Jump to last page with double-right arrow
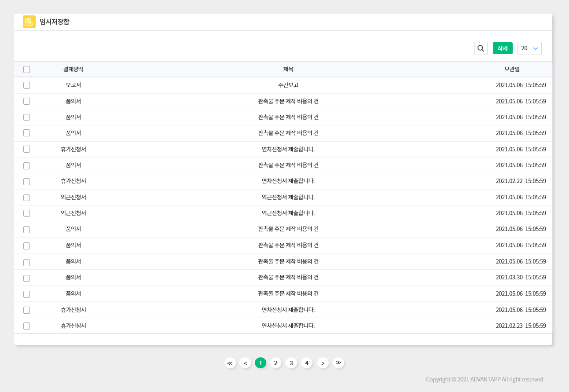569x392 pixels. pos(338,363)
